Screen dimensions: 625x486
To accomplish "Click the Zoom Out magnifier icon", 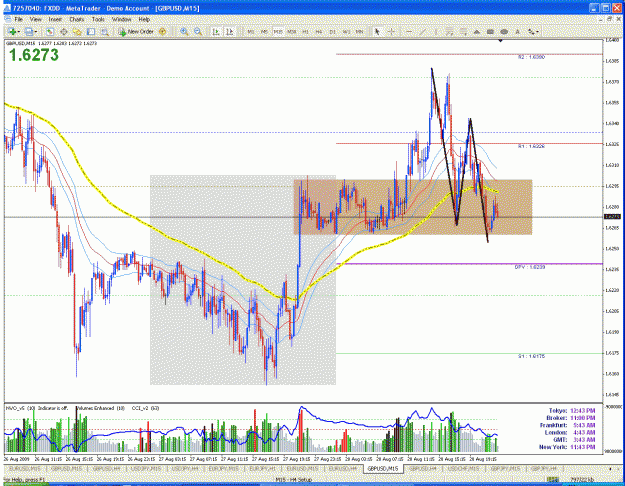I will [198, 31].
